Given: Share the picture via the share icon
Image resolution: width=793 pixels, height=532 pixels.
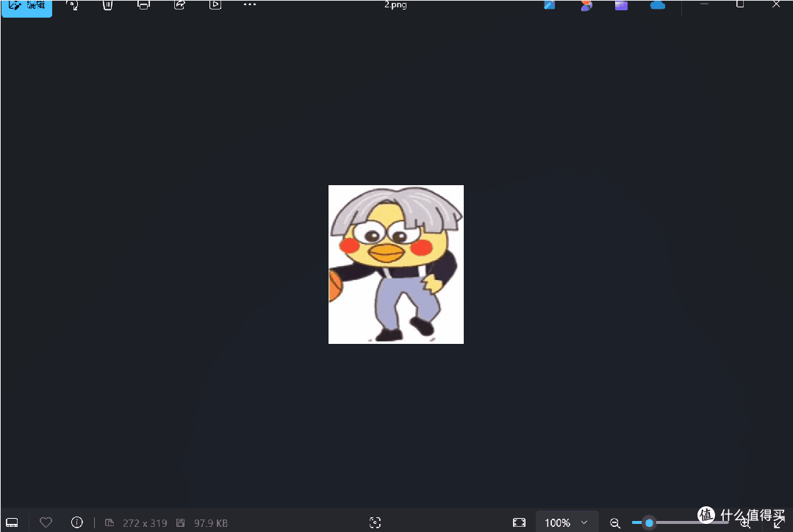Looking at the screenshot, I should pyautogui.click(x=179, y=5).
